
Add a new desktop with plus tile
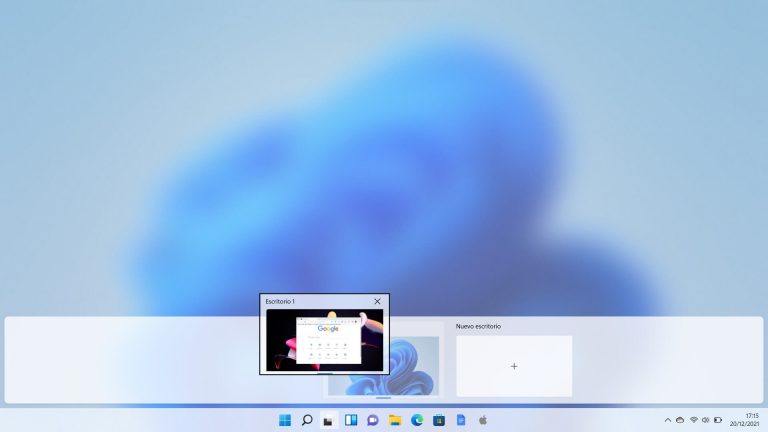coord(514,366)
